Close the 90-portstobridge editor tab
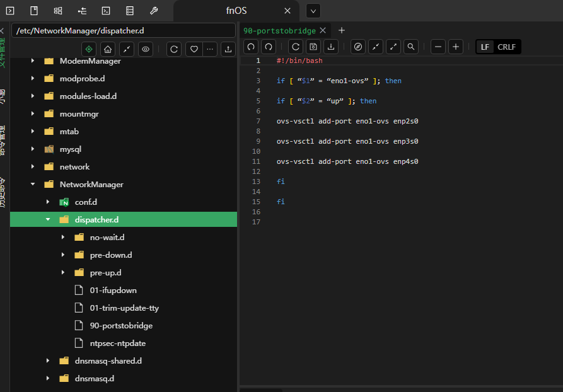563x392 pixels. [x=323, y=30]
